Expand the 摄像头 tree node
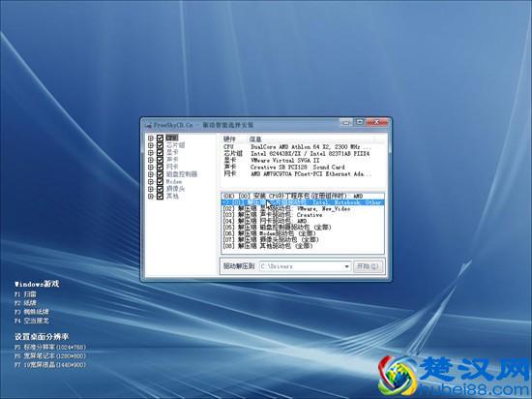532x399 pixels. 151,189
